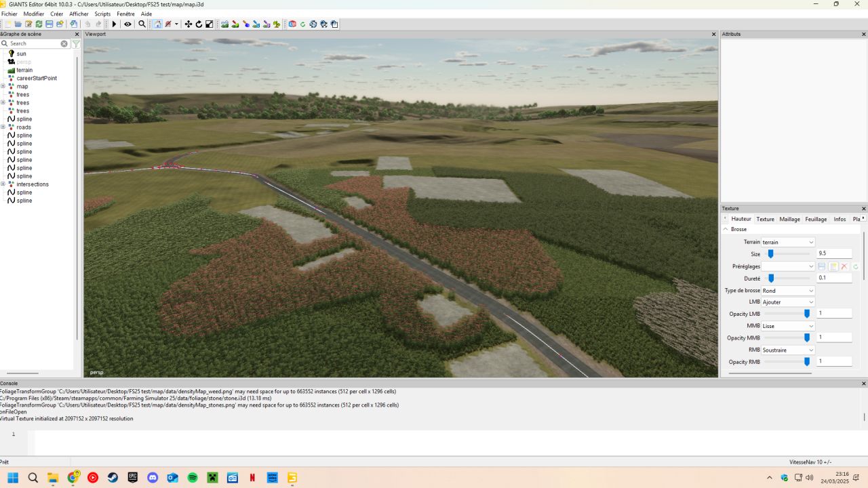
Task: Click the Play arrow toolbar button
Action: 114,24
